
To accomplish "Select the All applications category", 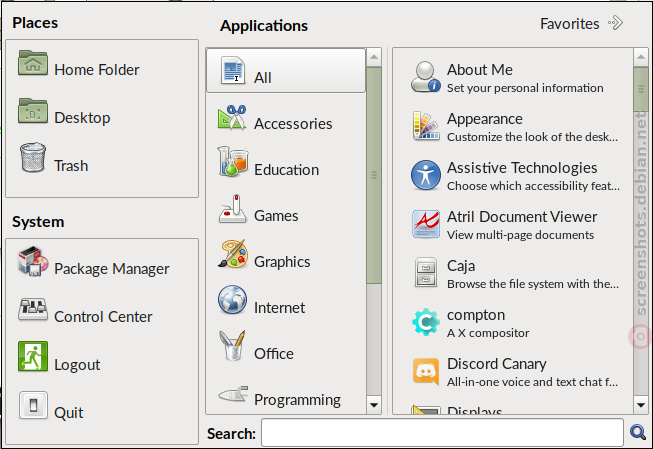I will (x=286, y=70).
